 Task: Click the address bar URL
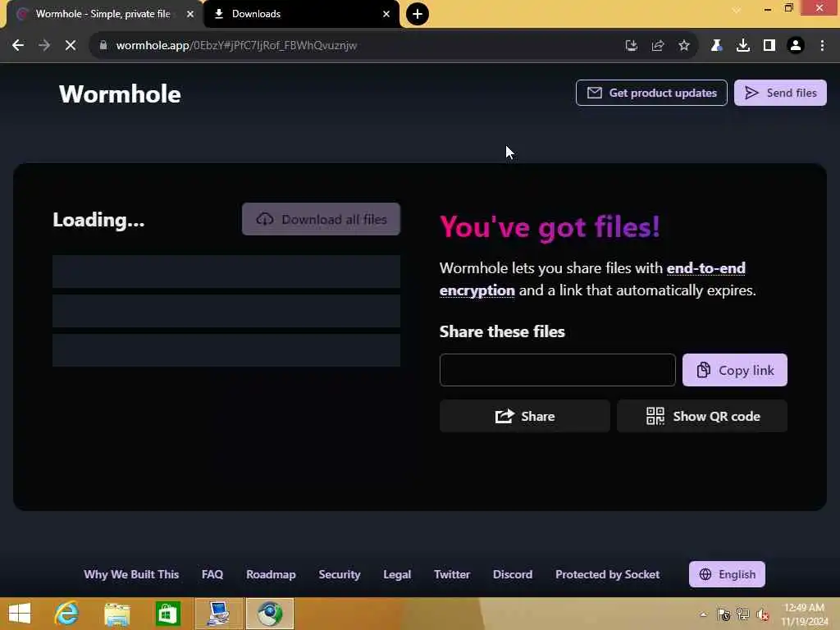236,46
